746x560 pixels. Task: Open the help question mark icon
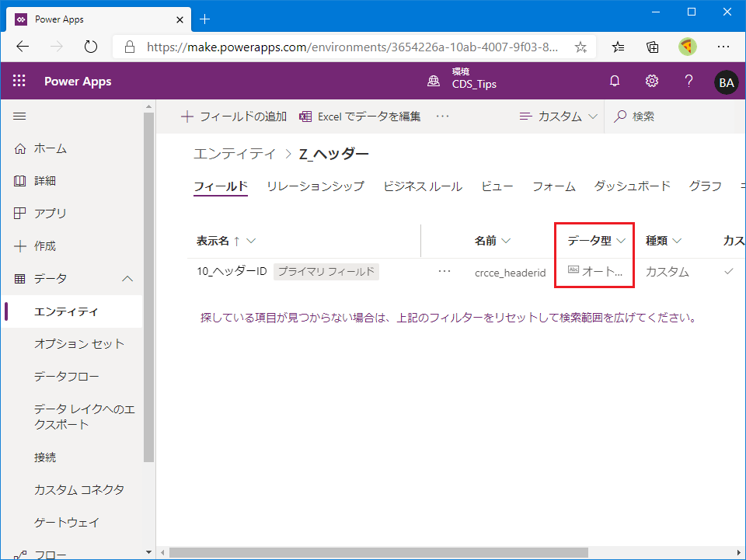point(688,81)
